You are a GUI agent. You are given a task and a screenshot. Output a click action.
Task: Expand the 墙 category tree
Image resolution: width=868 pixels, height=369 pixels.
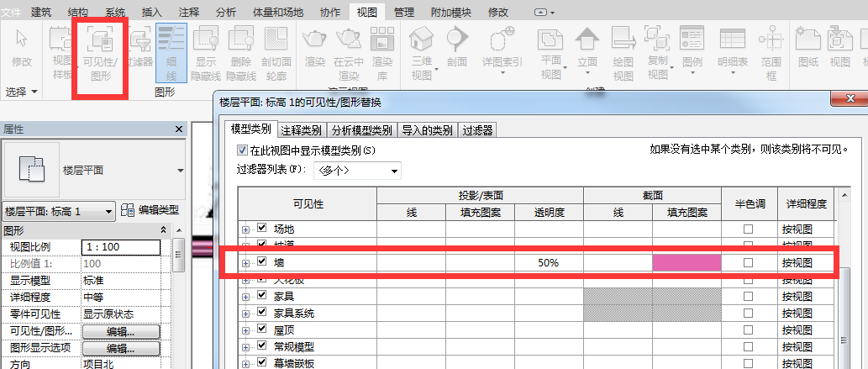click(246, 263)
